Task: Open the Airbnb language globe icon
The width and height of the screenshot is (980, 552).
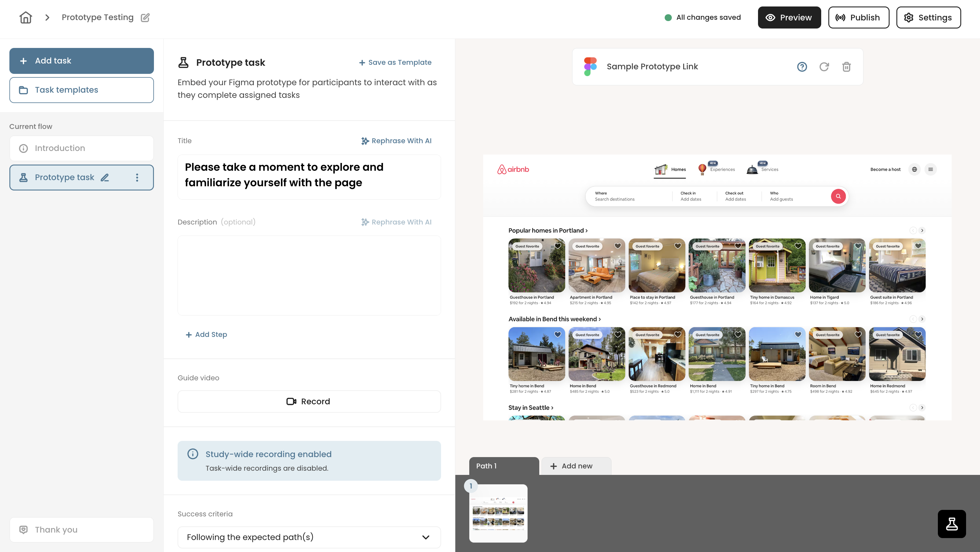Action: pos(914,169)
